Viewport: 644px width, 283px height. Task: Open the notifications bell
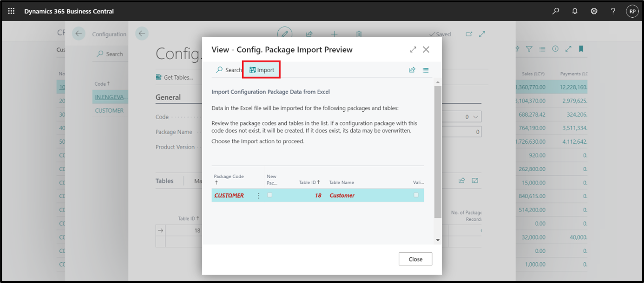pos(575,11)
